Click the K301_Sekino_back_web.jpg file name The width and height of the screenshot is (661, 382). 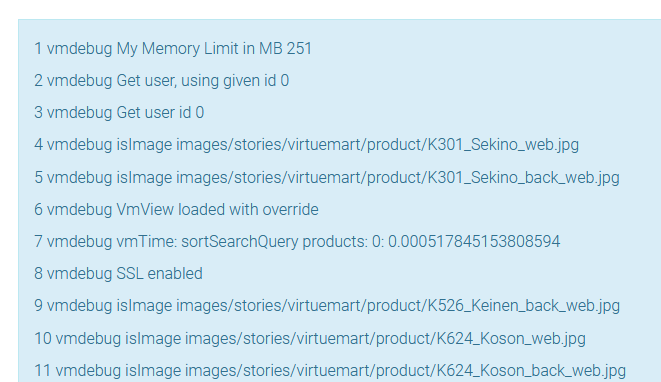click(x=524, y=178)
